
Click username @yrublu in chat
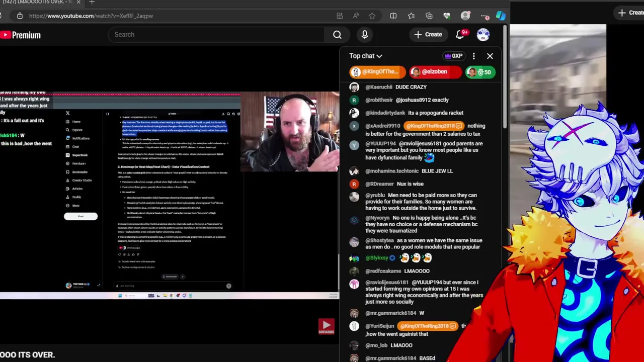click(x=375, y=195)
